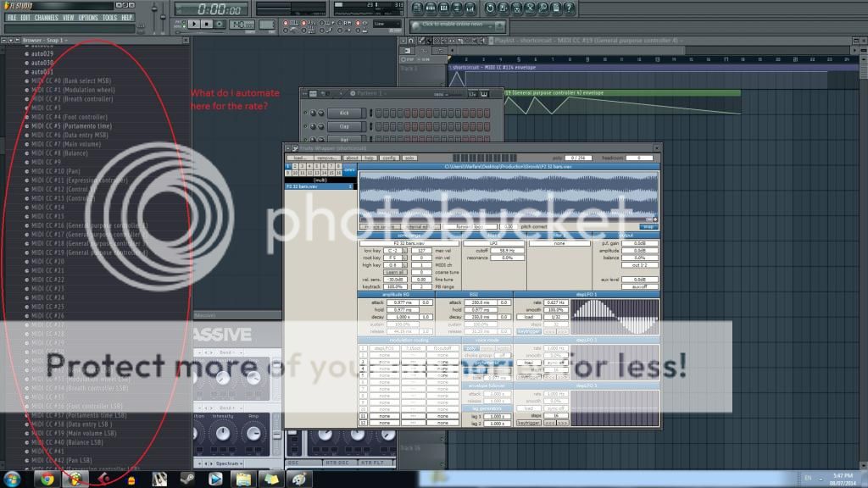Open the mixer view icon
The height and width of the screenshot is (488, 868).
[470, 8]
